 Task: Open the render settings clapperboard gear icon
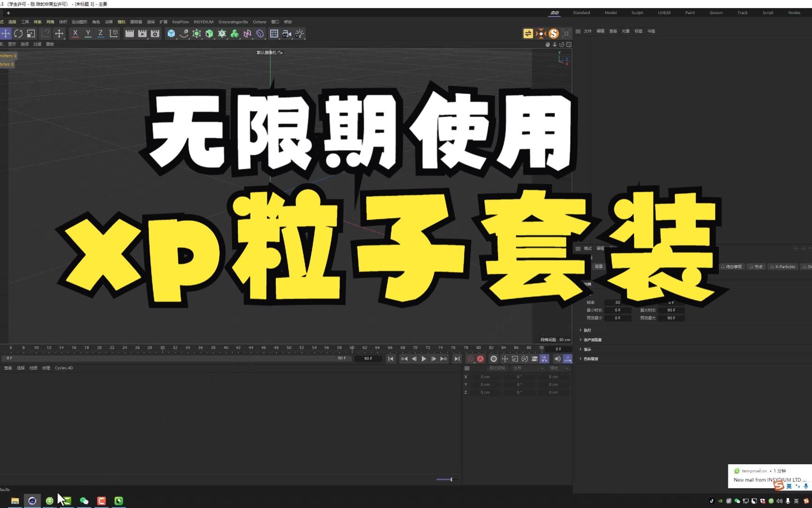point(155,33)
